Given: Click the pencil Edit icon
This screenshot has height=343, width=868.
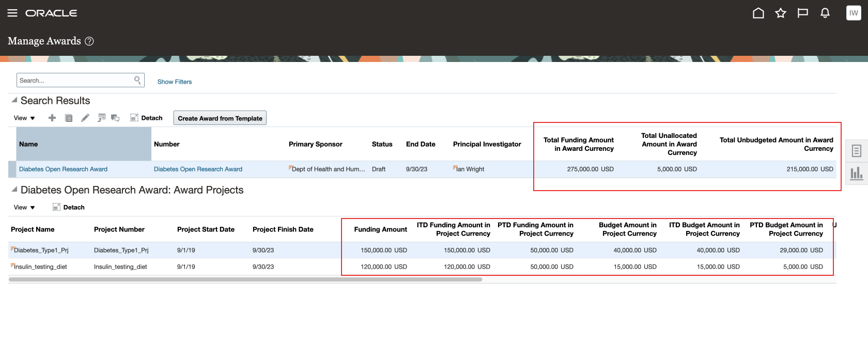Looking at the screenshot, I should 85,118.
